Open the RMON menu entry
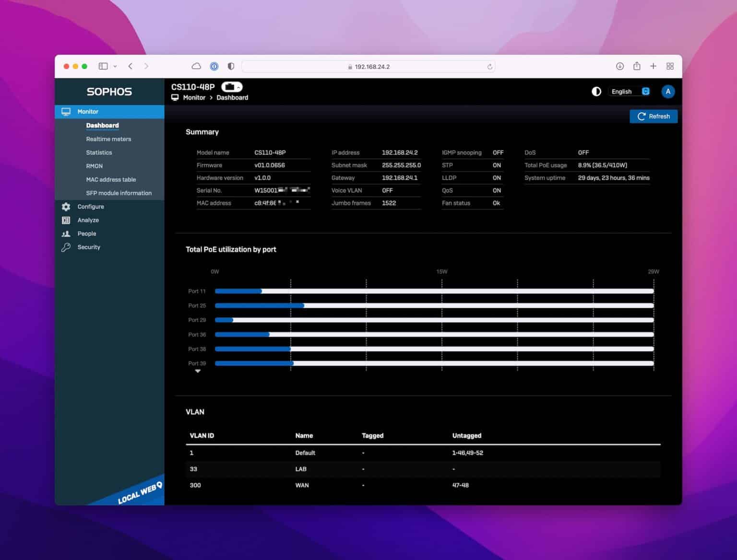Viewport: 737px width, 560px height. click(x=94, y=166)
